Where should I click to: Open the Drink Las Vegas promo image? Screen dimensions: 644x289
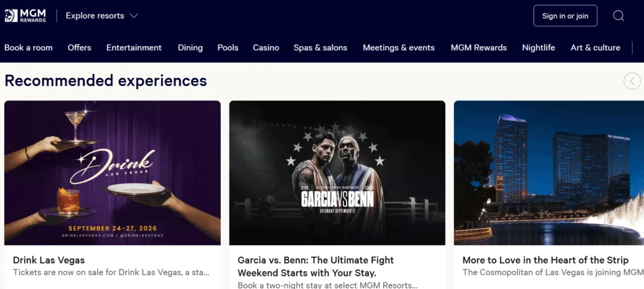click(x=113, y=173)
